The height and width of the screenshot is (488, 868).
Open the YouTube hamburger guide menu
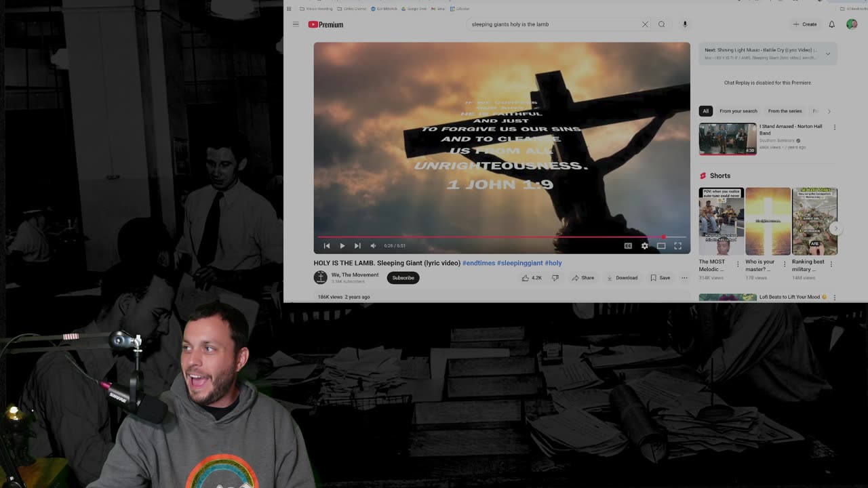pyautogui.click(x=296, y=24)
